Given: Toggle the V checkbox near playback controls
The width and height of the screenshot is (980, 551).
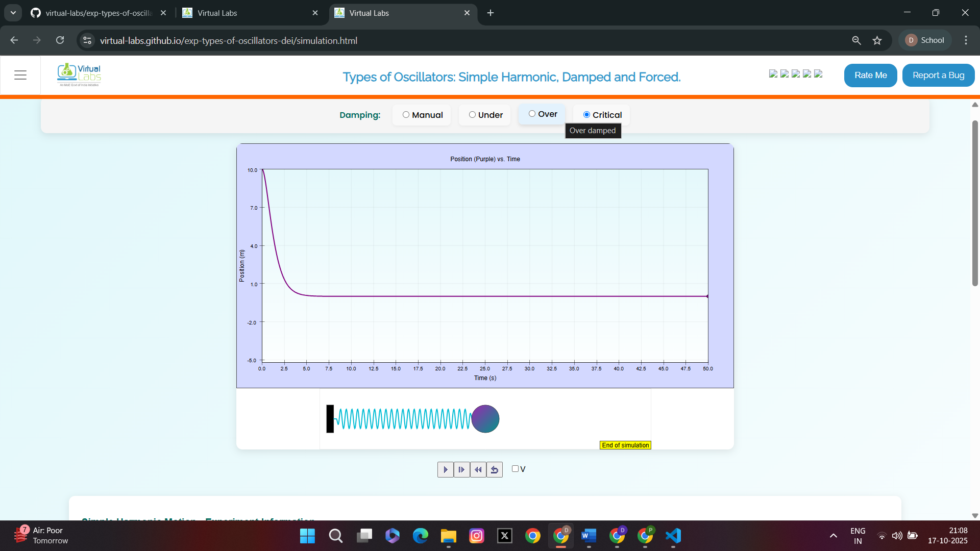Looking at the screenshot, I should 515,468.
